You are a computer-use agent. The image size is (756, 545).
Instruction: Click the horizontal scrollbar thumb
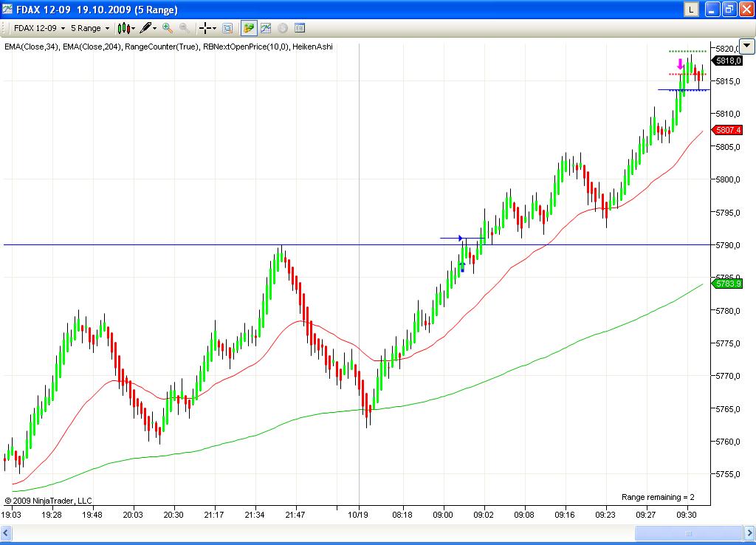point(690,532)
